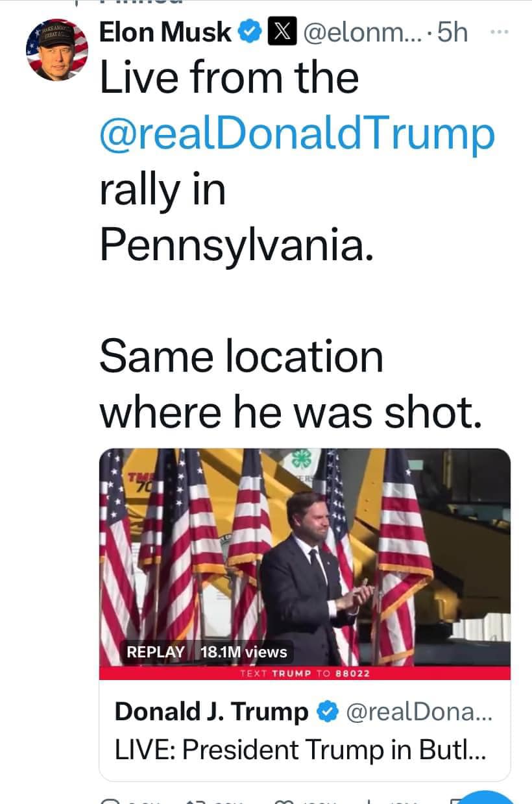Image resolution: width=532 pixels, height=804 pixels.
Task: Click the 5h post timestamp
Action: [452, 32]
